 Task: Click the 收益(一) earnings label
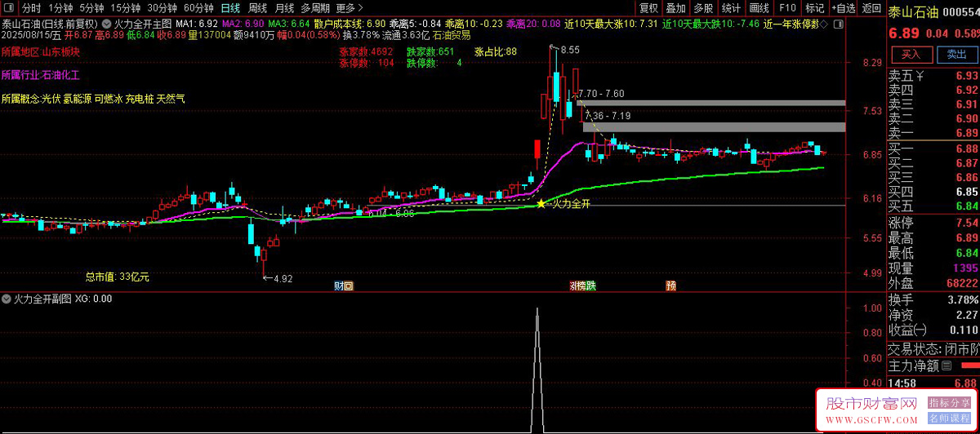(909, 330)
